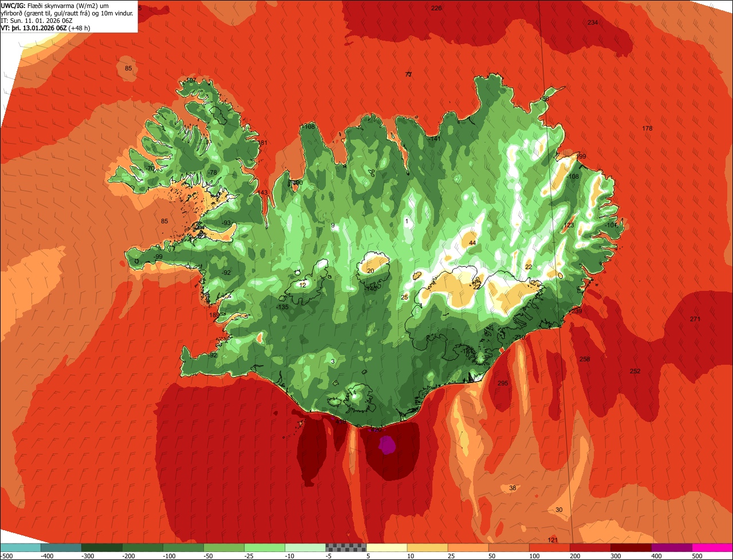This screenshot has height=560, width=733.
Task: Click the value 143 on the map
Action: 263,192
